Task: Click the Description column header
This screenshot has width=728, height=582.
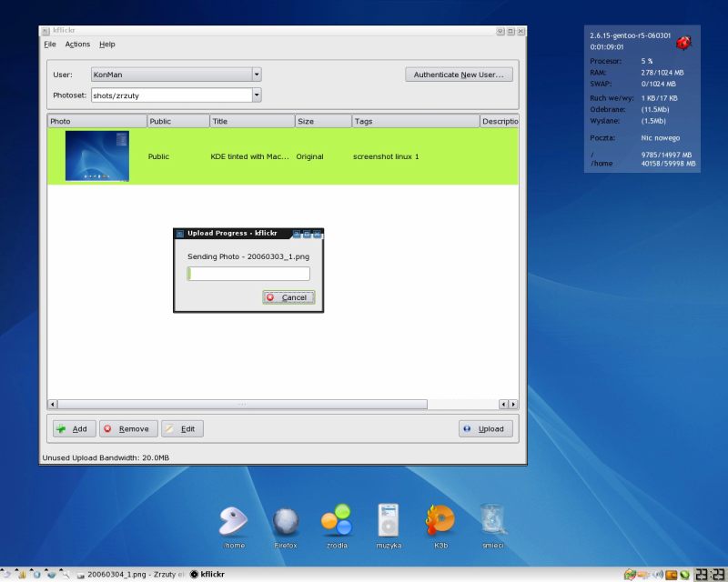Action: (x=499, y=121)
